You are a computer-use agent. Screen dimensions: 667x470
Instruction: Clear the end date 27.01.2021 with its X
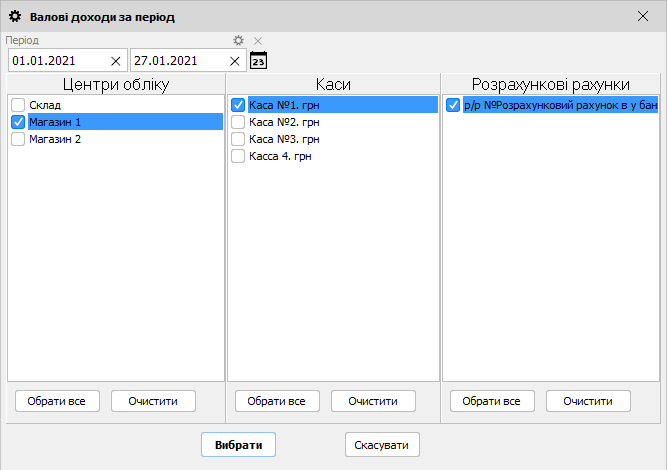click(x=234, y=61)
